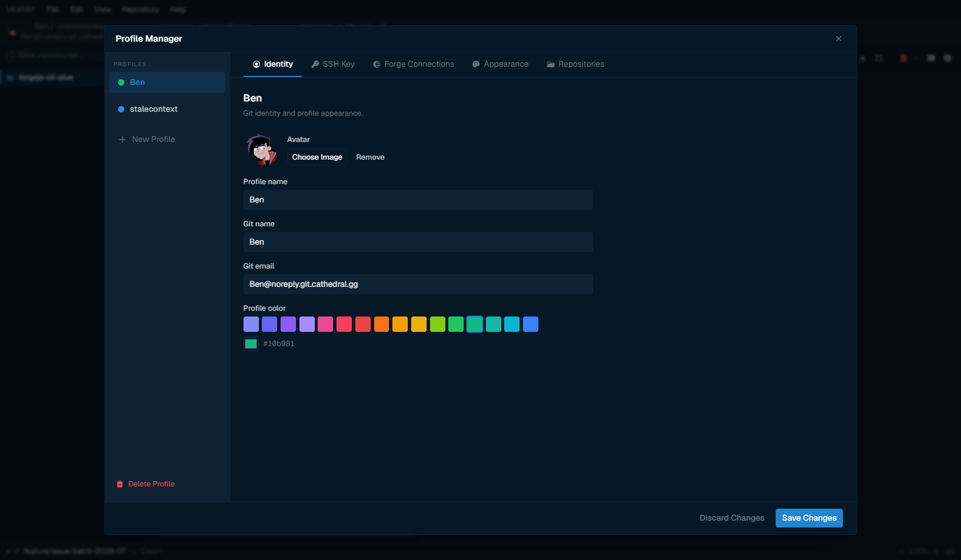This screenshot has width=961, height=560.
Task: Pick the lime green color swatch
Action: pyautogui.click(x=437, y=324)
